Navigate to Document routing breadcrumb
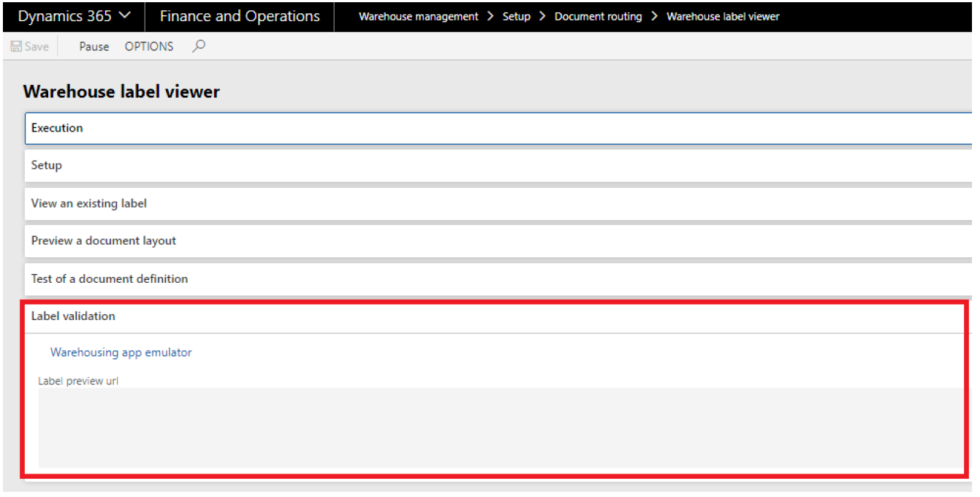The width and height of the screenshot is (980, 497). click(599, 16)
